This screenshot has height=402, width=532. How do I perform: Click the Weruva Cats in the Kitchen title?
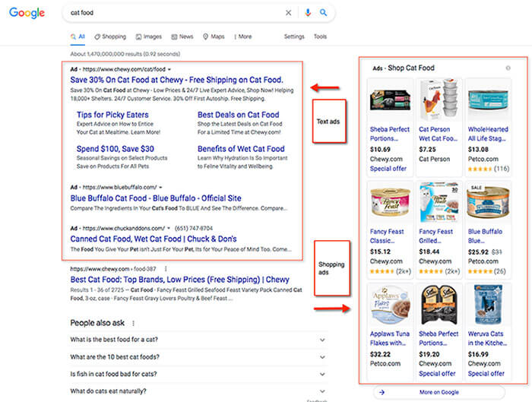click(487, 339)
